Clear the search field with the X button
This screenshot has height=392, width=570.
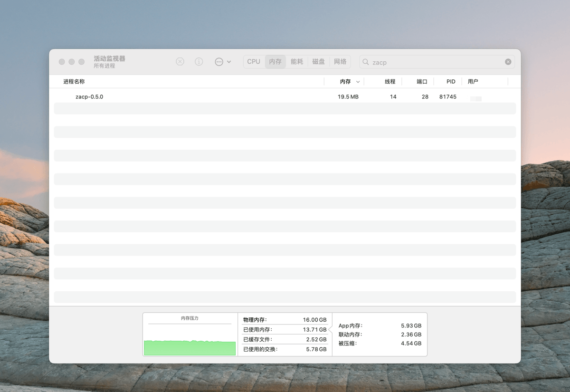508,62
